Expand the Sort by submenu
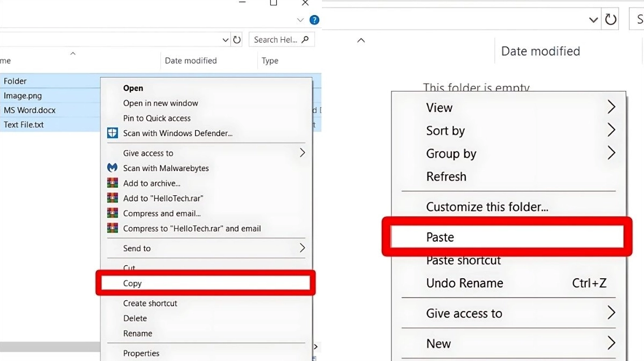The height and width of the screenshot is (361, 644). coord(611,130)
